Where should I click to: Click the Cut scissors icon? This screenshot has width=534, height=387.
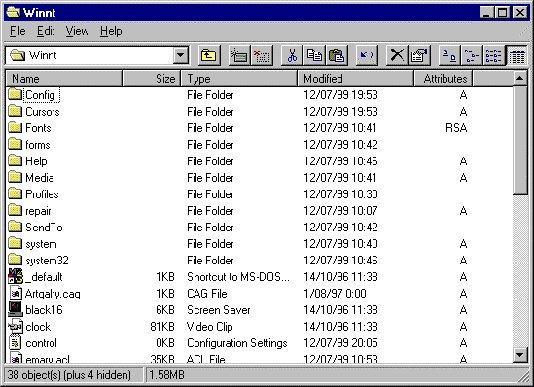tap(292, 55)
